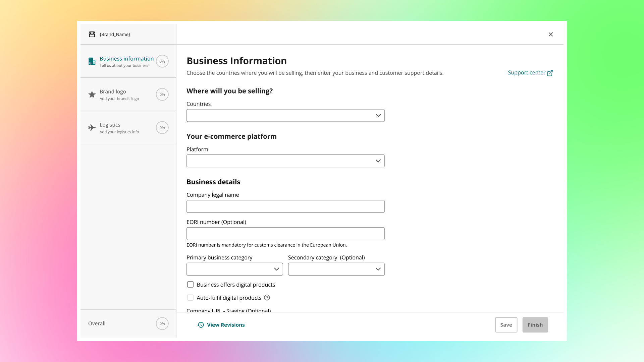Open the Countries dropdown
This screenshot has height=362, width=644.
click(x=285, y=115)
